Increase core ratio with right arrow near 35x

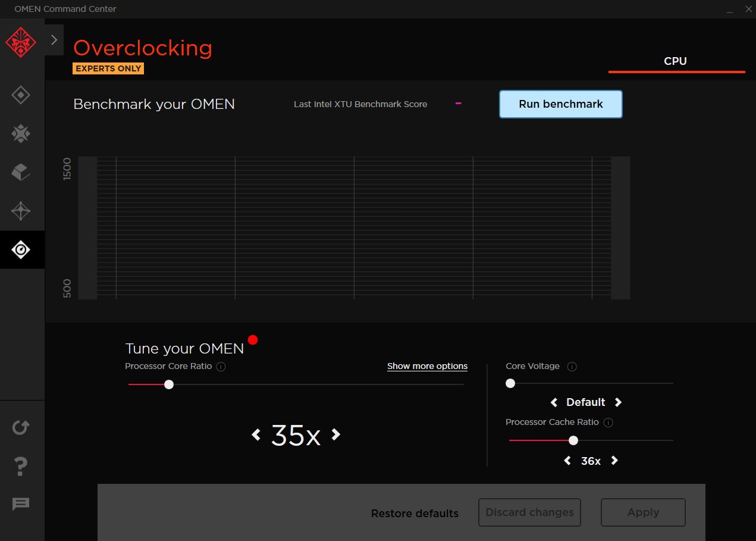coord(335,434)
